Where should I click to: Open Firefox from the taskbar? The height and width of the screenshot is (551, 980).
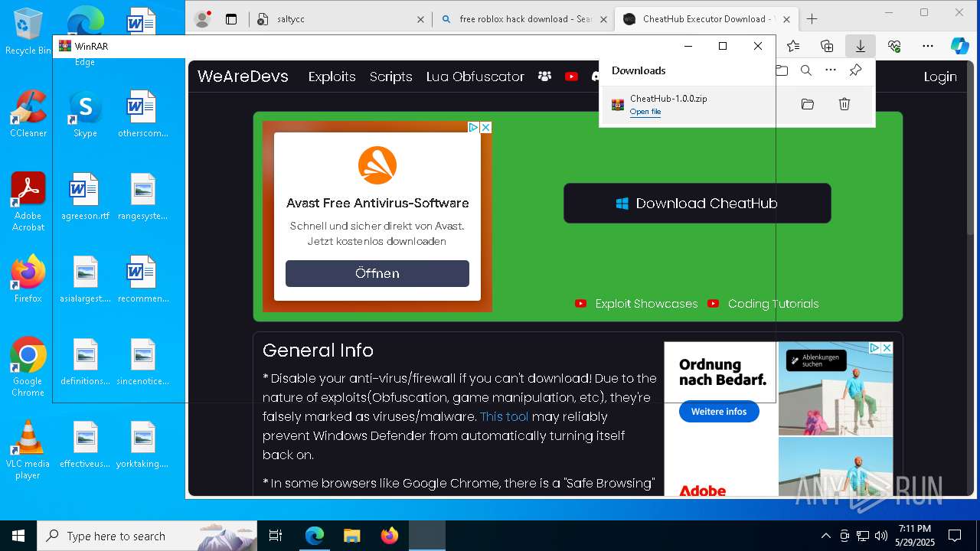389,536
